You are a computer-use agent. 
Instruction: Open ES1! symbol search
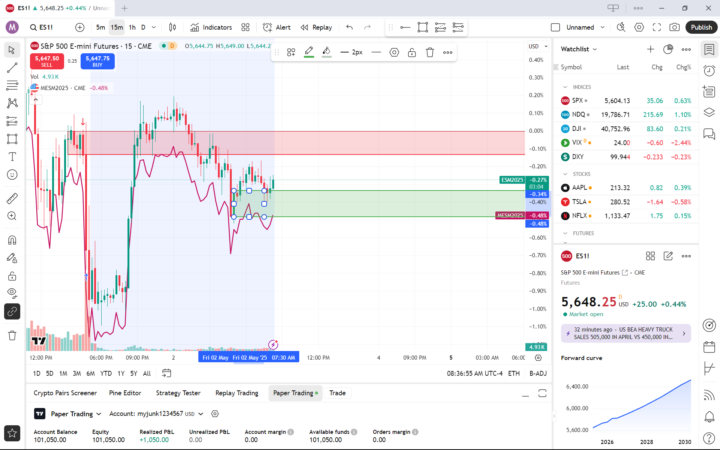click(x=41, y=28)
